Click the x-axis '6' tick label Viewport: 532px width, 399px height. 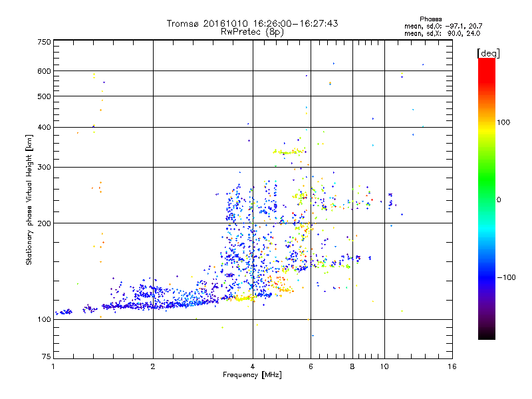pos(311,366)
